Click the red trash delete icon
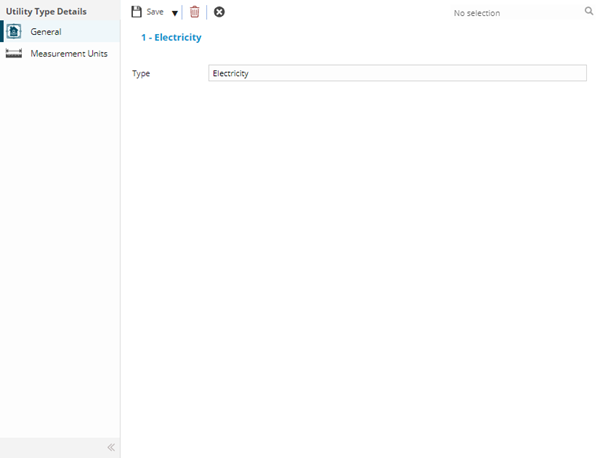 195,12
